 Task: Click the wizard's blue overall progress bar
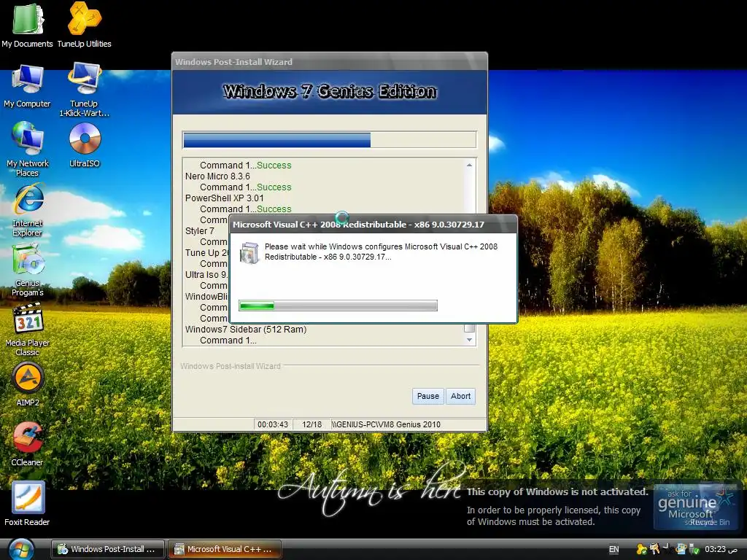pos(329,140)
